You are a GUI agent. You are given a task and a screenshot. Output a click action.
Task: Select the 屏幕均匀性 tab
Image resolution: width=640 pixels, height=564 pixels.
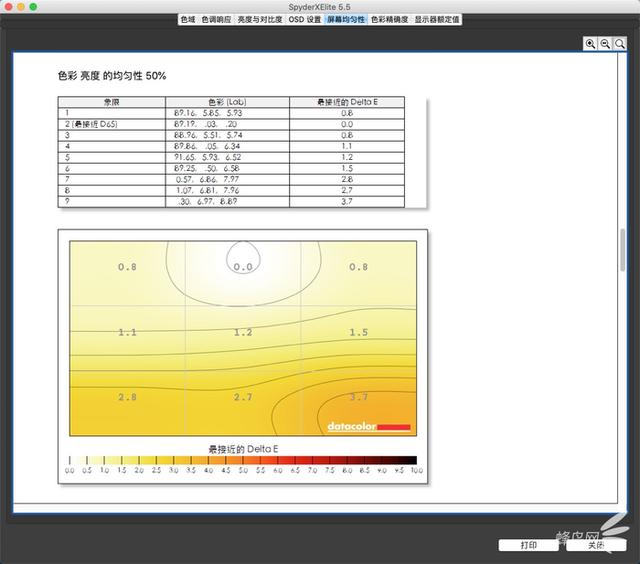pos(346,19)
